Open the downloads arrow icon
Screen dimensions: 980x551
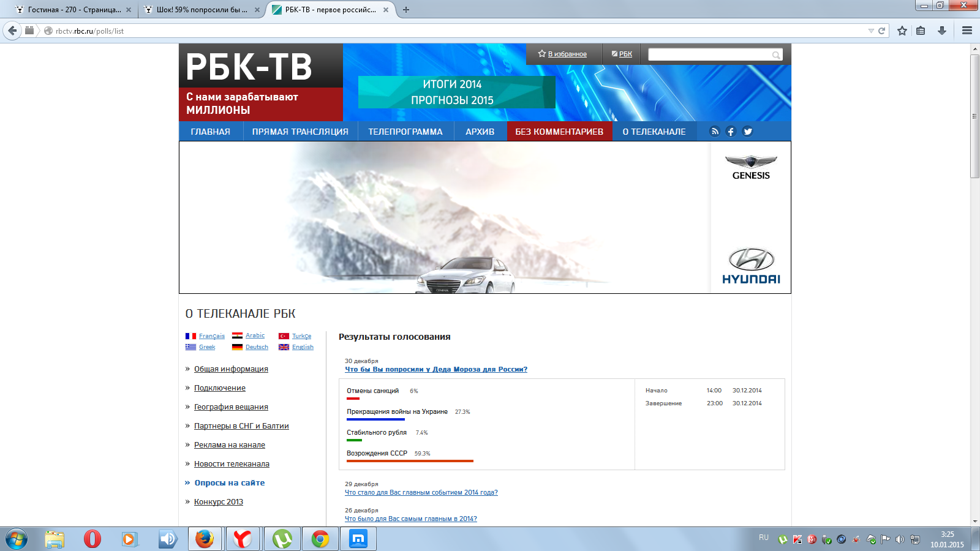click(942, 31)
